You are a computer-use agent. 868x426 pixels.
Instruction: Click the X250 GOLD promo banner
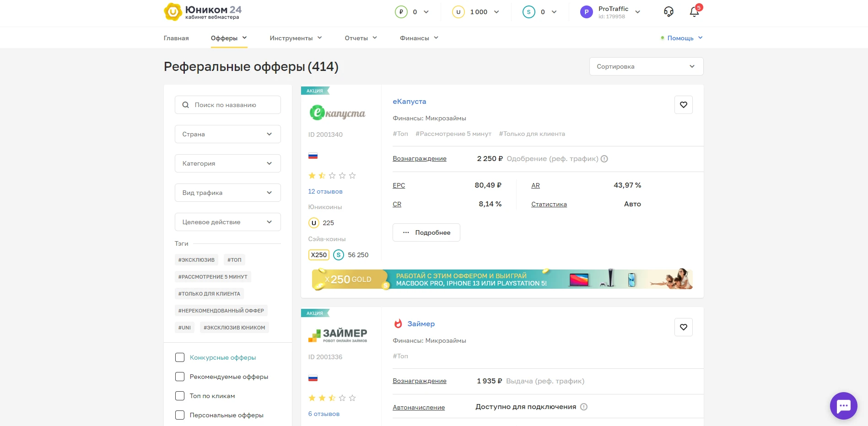(x=502, y=279)
